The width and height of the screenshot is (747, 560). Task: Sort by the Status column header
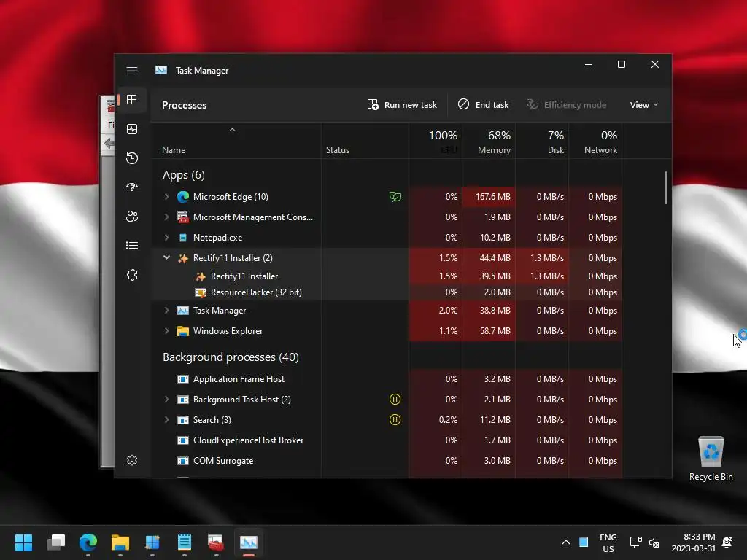coord(365,141)
